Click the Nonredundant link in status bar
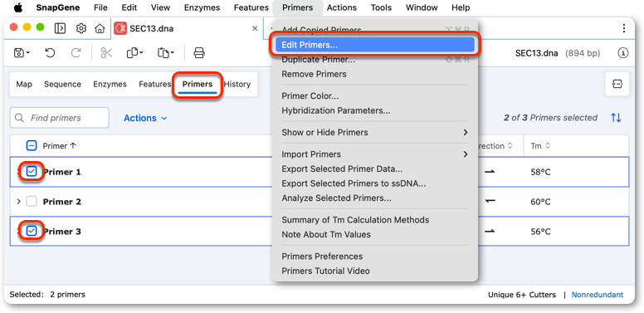Screen dimensions: 644x313 [x=598, y=295]
